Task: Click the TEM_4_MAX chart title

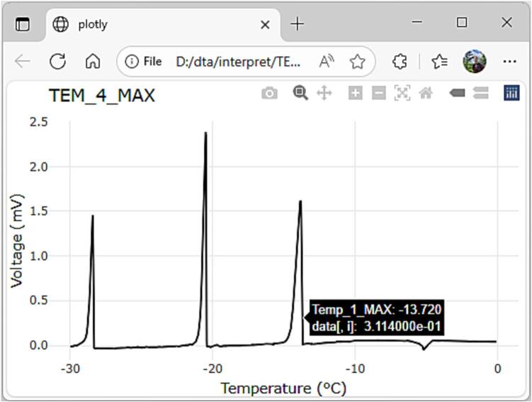Action: 102,96
